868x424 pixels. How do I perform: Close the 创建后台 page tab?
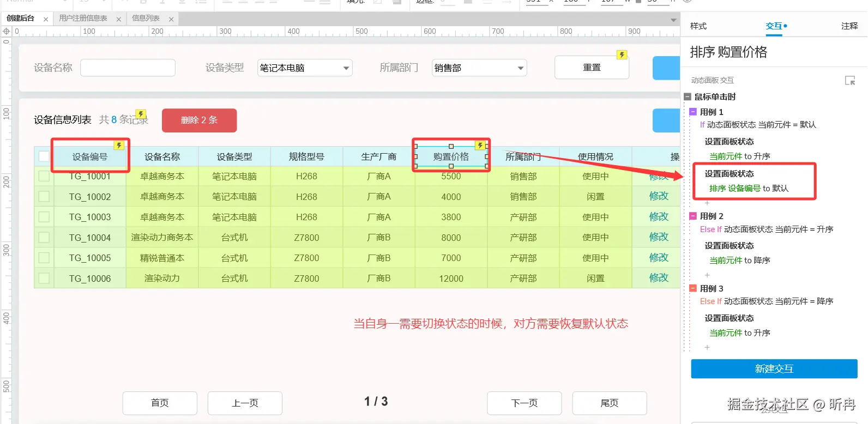(x=46, y=19)
